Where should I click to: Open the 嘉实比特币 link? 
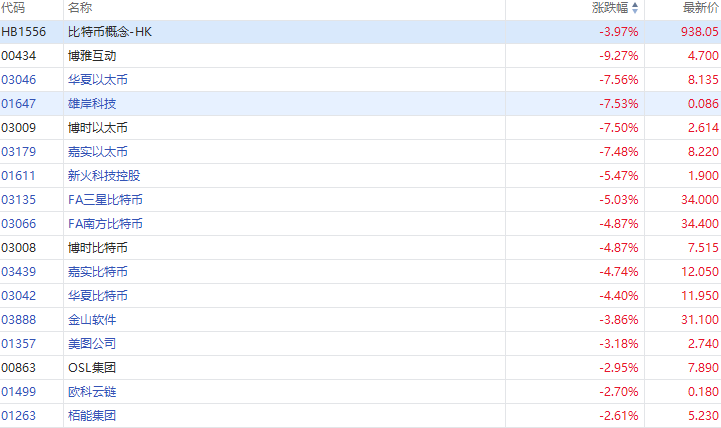(x=98, y=271)
